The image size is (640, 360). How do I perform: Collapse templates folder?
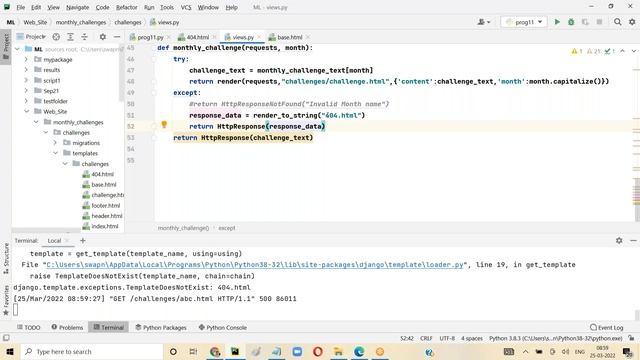tap(55, 153)
